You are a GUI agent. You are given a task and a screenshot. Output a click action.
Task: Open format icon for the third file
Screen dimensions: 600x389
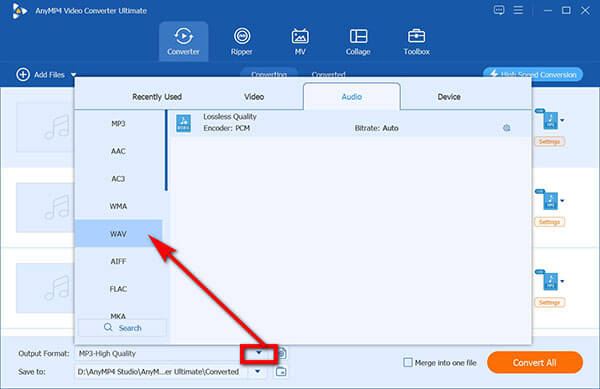pos(550,281)
